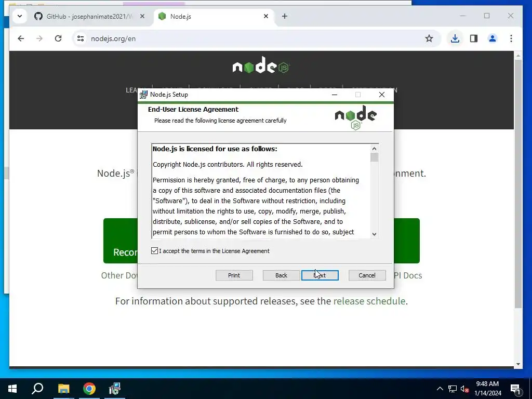532x399 pixels.
Task: Open the notification center icon
Action: click(516, 389)
